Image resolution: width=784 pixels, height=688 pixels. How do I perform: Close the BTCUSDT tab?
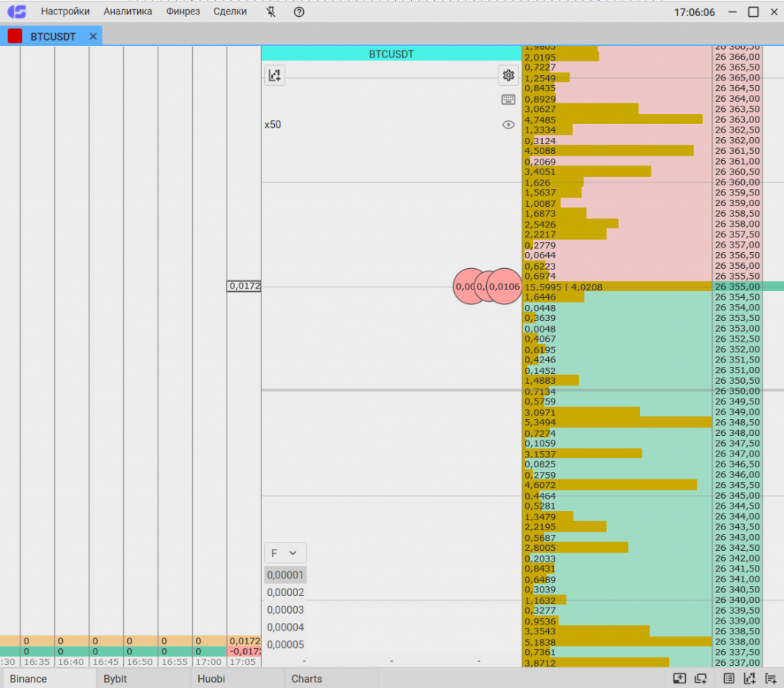(x=93, y=36)
